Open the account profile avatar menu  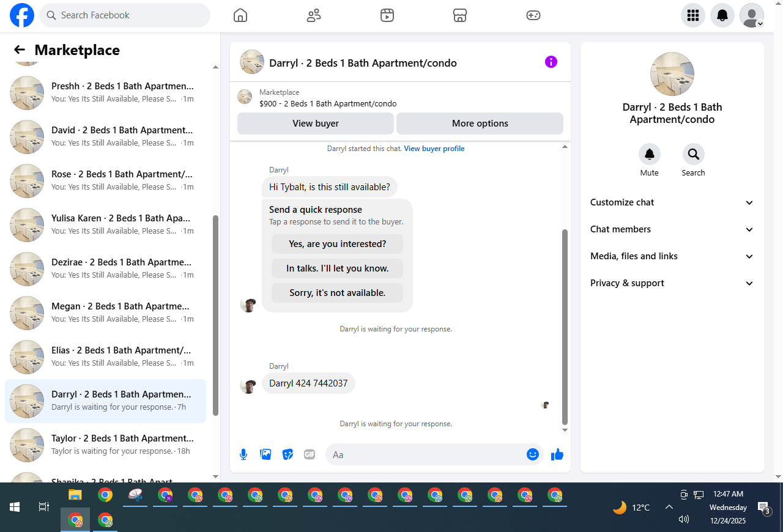click(x=752, y=15)
